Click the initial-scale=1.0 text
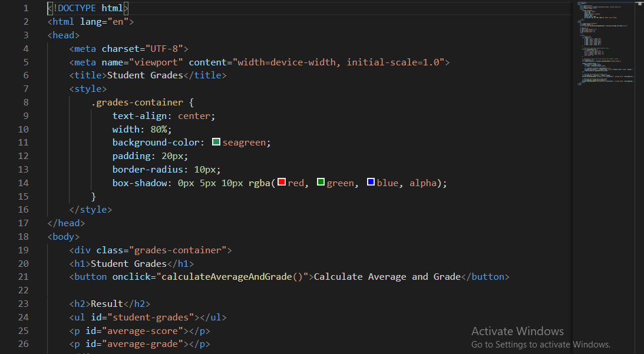 393,62
